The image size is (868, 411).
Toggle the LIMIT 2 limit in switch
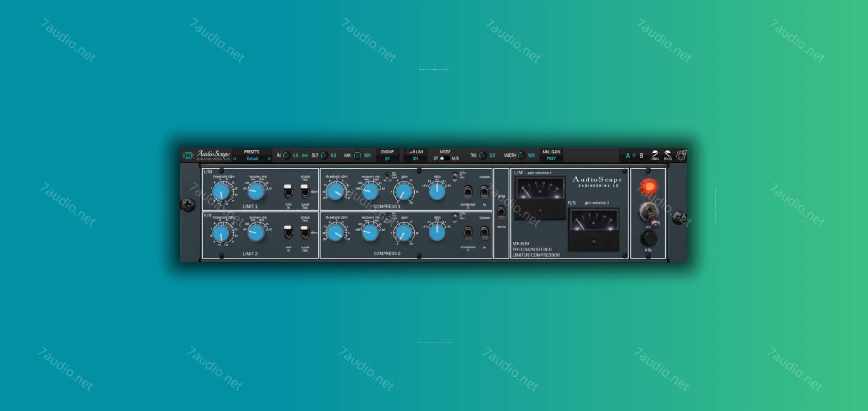pyautogui.click(x=288, y=232)
